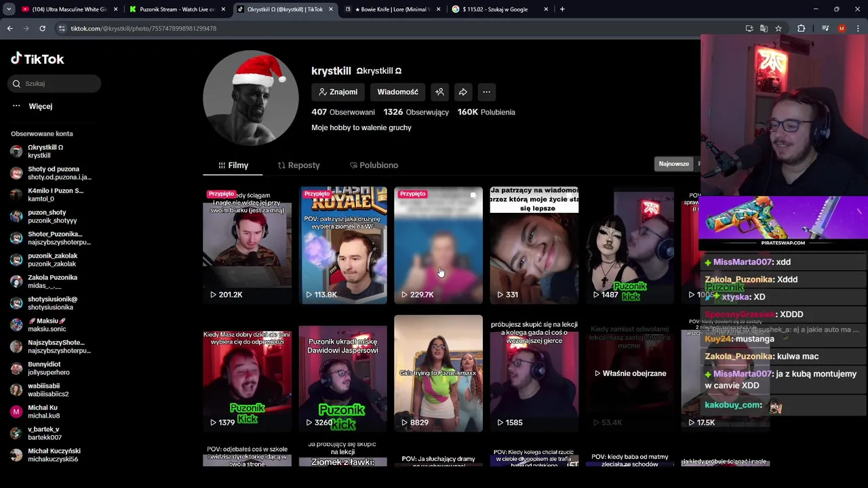Open K4milo I Puzon S... account
The width and height of the screenshot is (868, 488).
click(x=51, y=195)
